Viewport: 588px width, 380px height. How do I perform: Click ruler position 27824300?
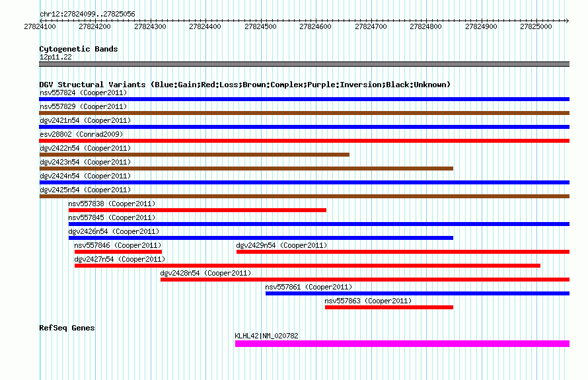[150, 26]
